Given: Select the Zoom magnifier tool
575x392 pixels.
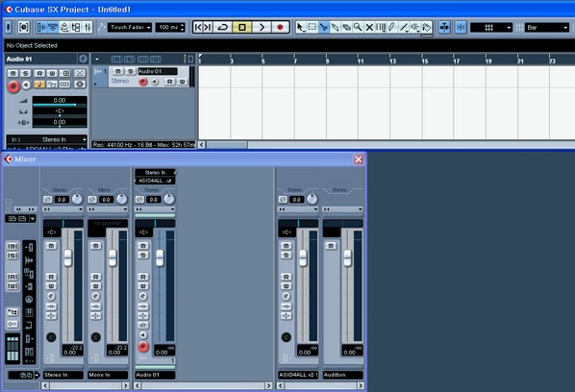Looking at the screenshot, I should tap(358, 27).
